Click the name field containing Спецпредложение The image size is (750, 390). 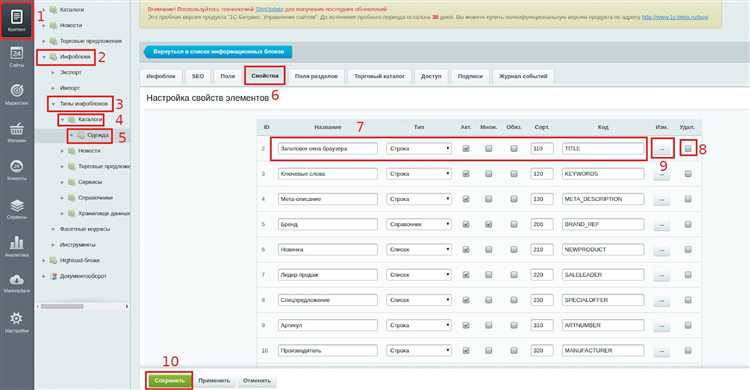[x=328, y=300]
